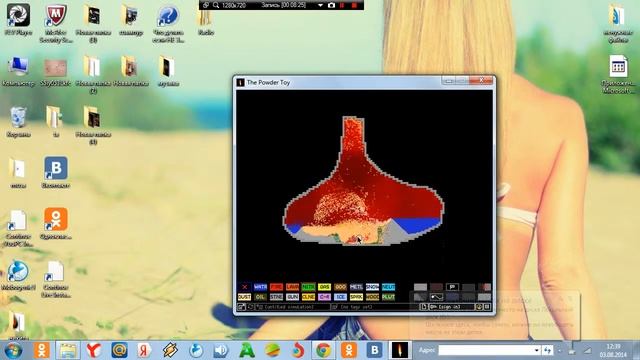This screenshot has width=640, height=360.
Task: Select the NITR element
Action: [308, 287]
